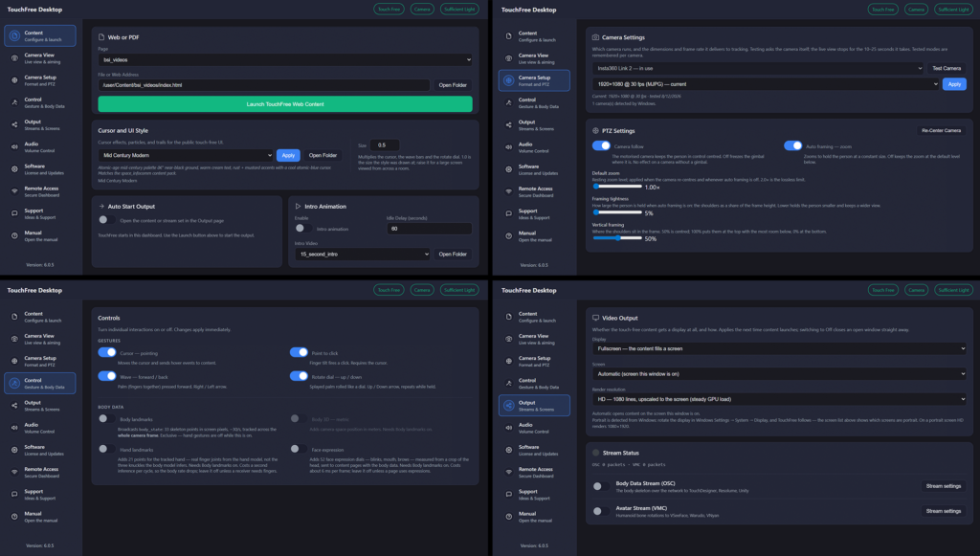Enable the Face expression toggle
This screenshot has height=556, width=980.
pos(299,449)
